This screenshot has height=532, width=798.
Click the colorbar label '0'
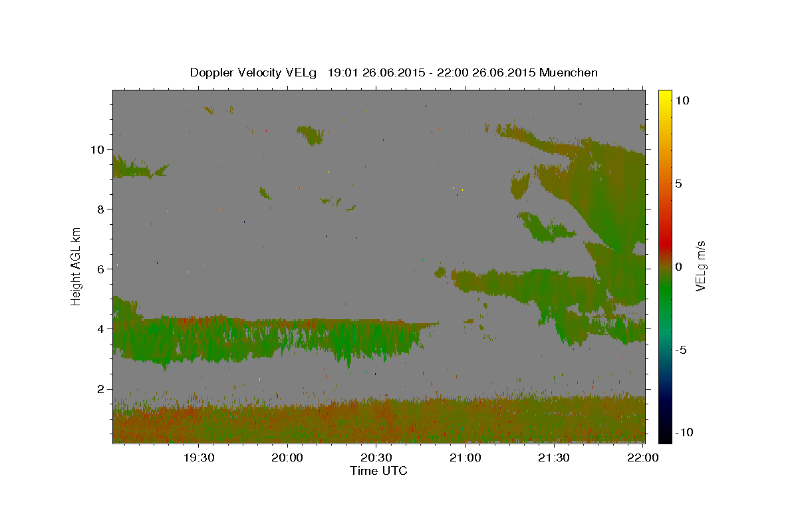[679, 267]
